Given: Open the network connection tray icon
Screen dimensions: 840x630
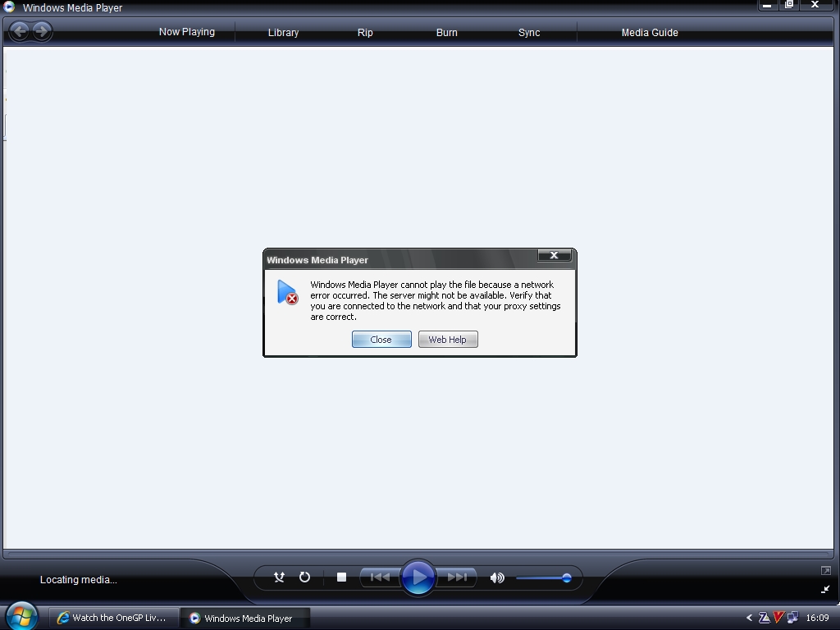Looking at the screenshot, I should [x=792, y=618].
